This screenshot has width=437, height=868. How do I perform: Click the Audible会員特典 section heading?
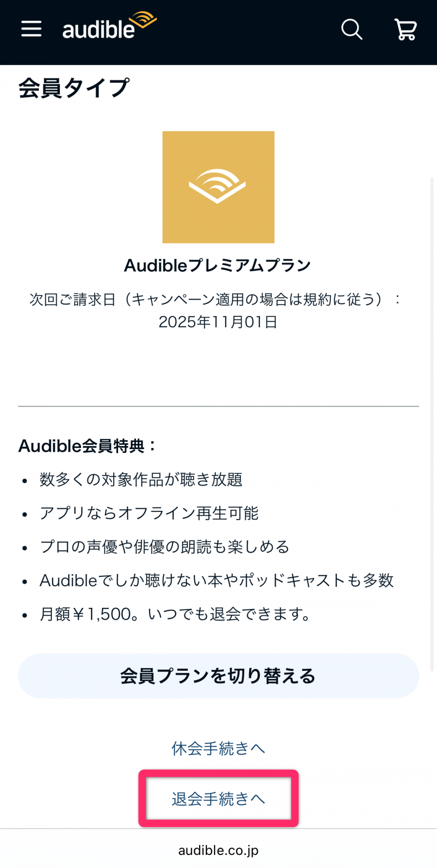click(87, 446)
